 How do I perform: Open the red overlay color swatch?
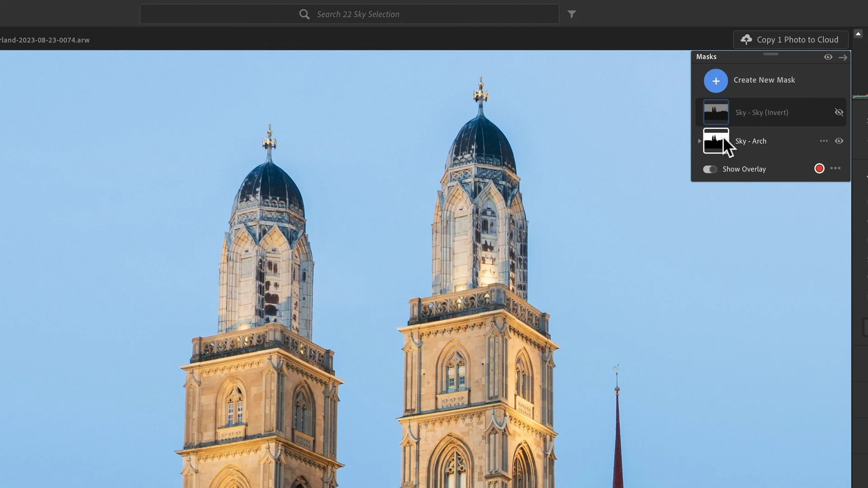819,169
